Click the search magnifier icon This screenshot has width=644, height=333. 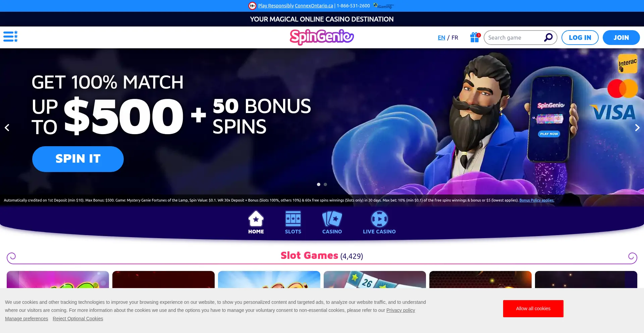pos(548,37)
